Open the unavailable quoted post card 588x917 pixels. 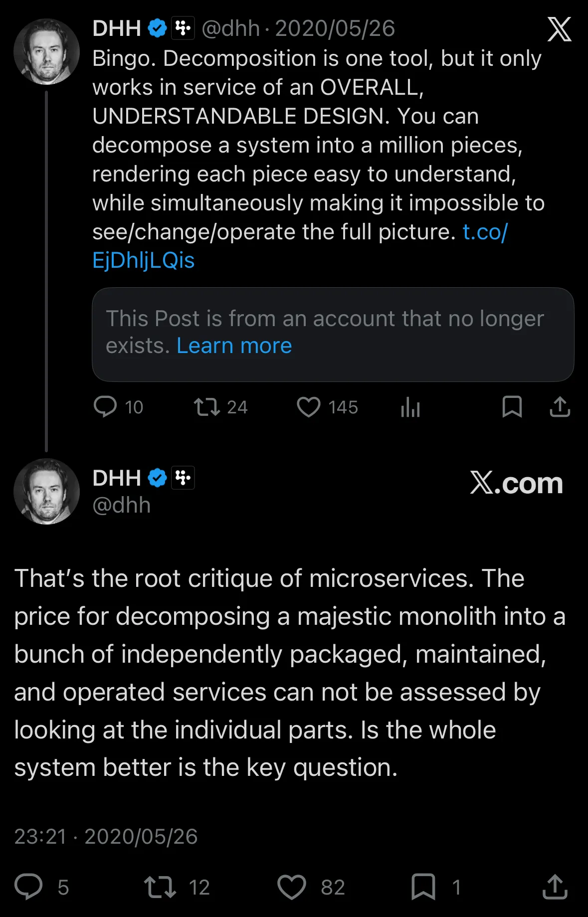coord(333,334)
